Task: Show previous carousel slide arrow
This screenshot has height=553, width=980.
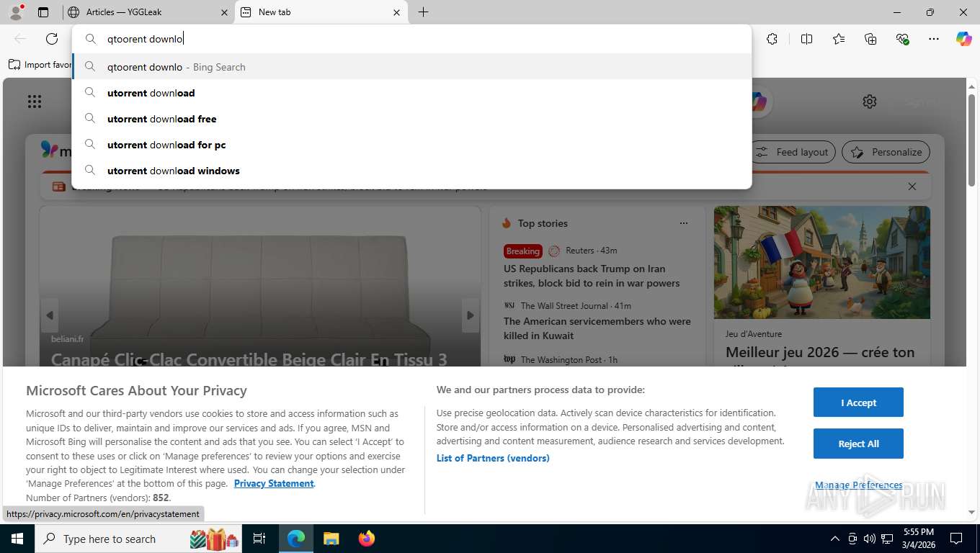Action: point(50,315)
